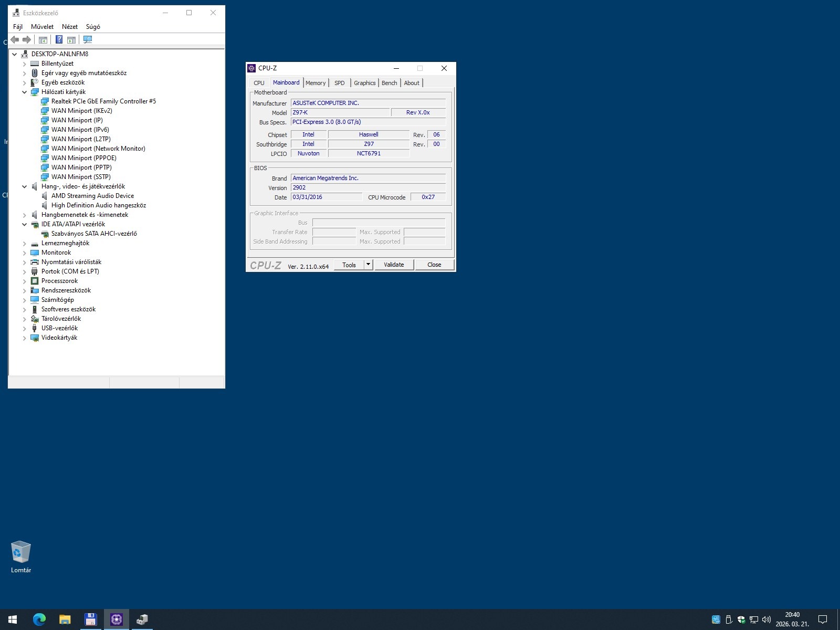Switch to the Graphics tab in CPU-Z
840x630 pixels.
coord(365,83)
